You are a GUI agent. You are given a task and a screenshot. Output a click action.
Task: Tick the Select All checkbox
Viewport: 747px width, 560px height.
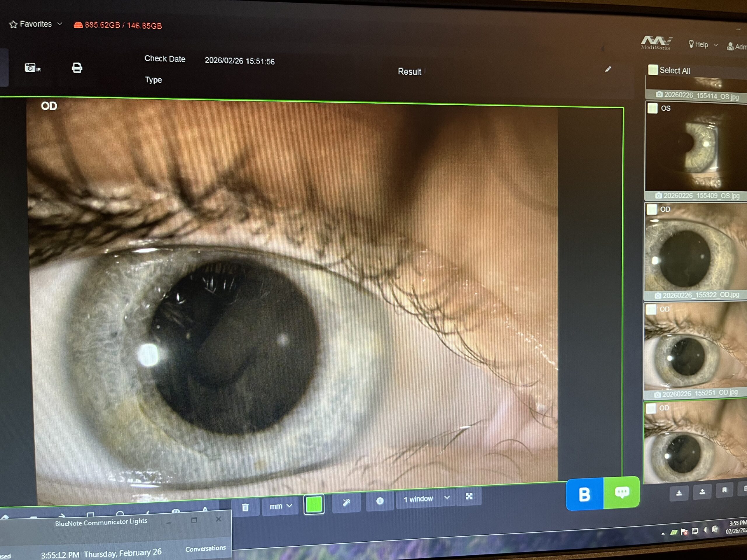[653, 70]
